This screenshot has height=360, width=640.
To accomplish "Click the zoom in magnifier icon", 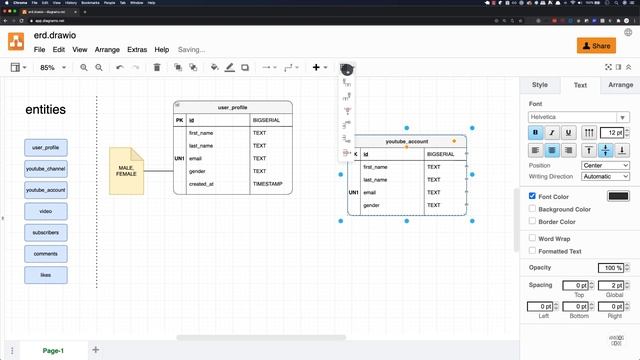I will click(84, 67).
